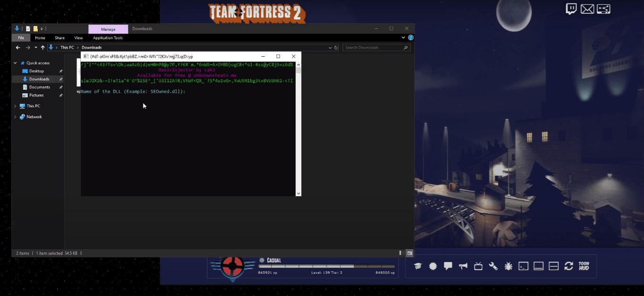Click the pin icon beside Desktop
The height and width of the screenshot is (296, 644).
click(60, 71)
